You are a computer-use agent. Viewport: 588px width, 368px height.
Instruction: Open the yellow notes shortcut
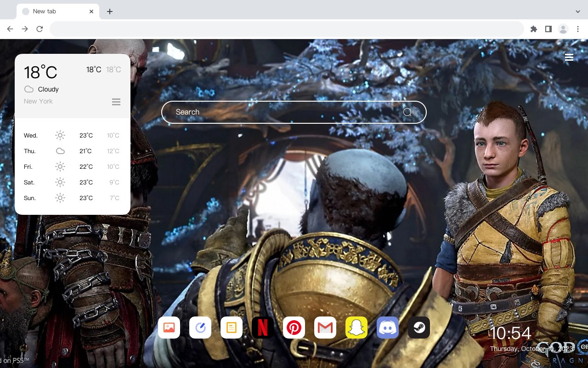[x=232, y=328]
